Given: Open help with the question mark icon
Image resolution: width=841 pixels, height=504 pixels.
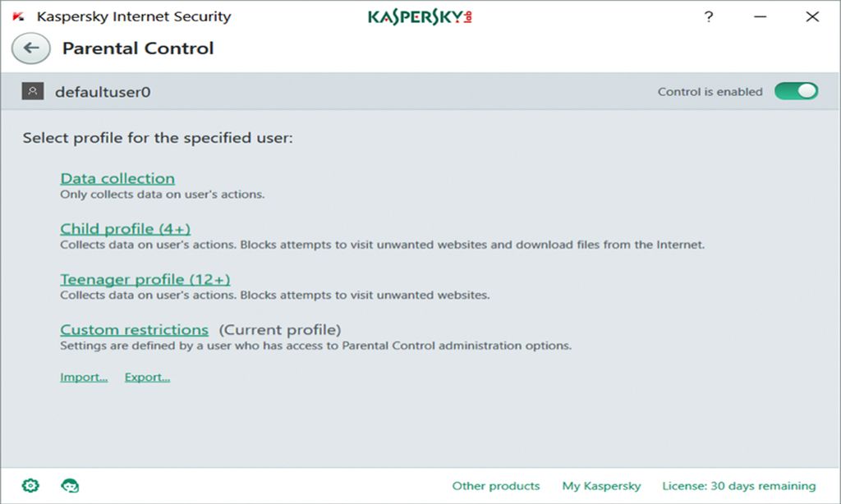Looking at the screenshot, I should pyautogui.click(x=708, y=16).
